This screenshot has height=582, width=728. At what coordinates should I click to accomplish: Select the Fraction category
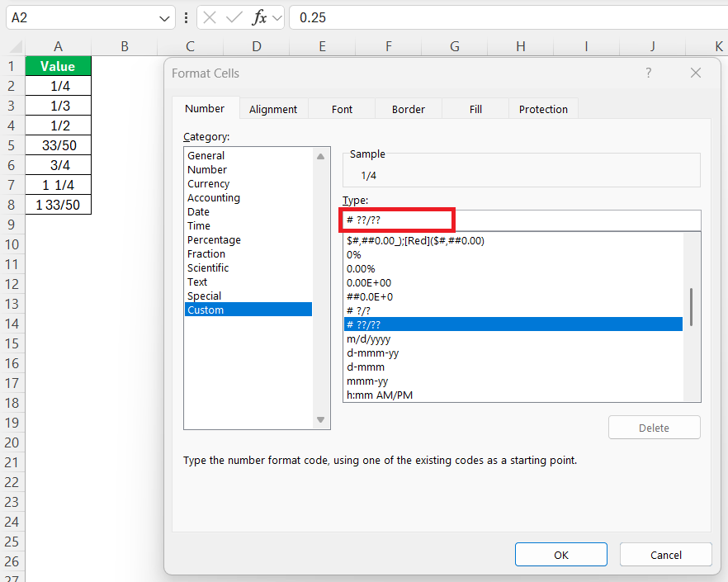coord(248,253)
